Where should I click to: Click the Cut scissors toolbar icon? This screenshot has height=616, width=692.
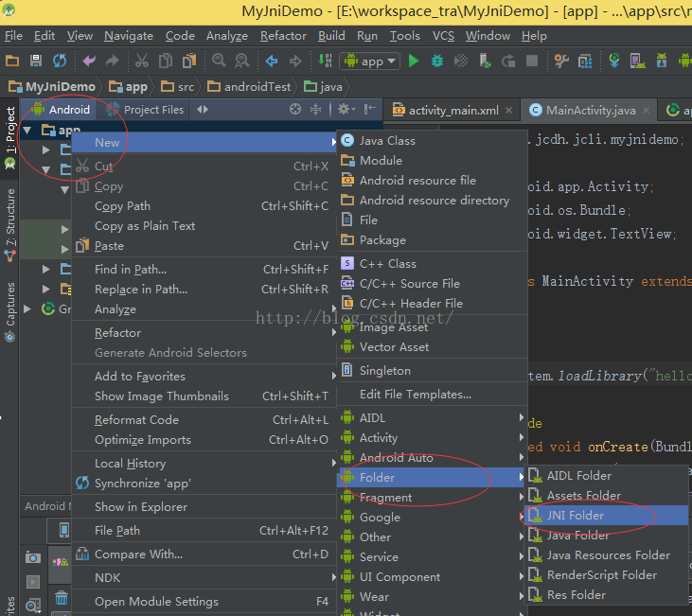142,61
